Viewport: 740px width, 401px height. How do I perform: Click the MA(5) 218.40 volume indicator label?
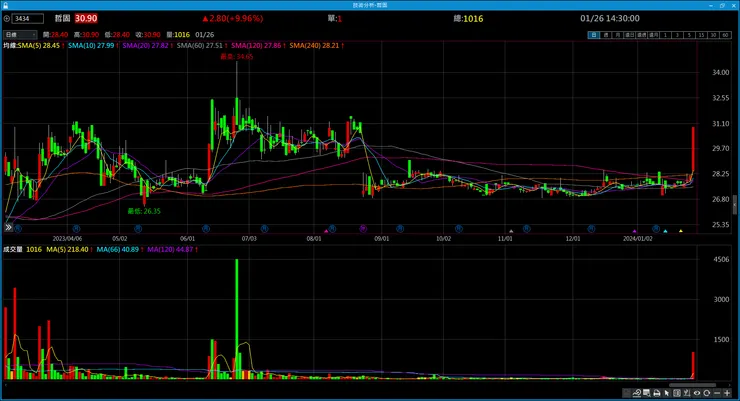[x=67, y=249]
